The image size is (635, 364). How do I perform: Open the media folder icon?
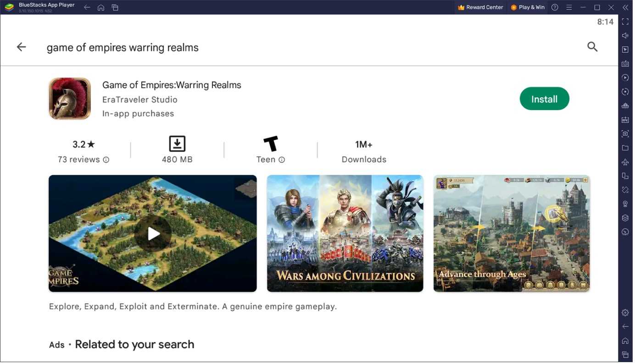tap(625, 148)
